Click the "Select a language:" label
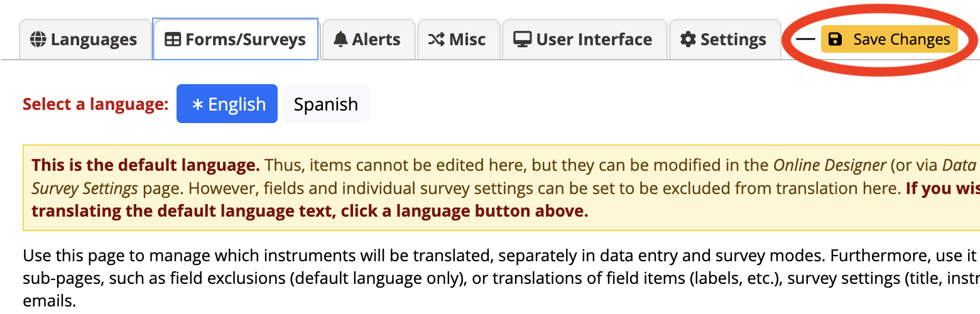The image size is (980, 314). pos(95,104)
